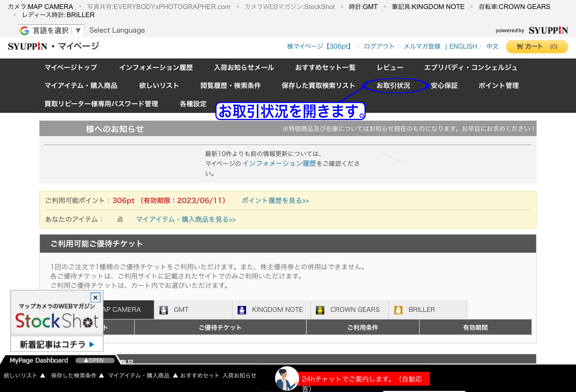Viewport: 576px width, 392px height.
Task: Open 欲しいリスト in navigation bar
Action: point(159,85)
